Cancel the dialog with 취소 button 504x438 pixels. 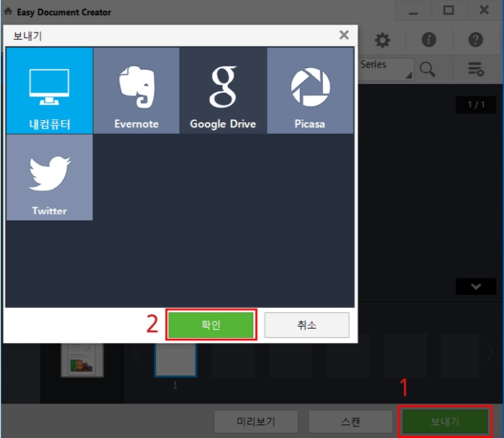[307, 325]
